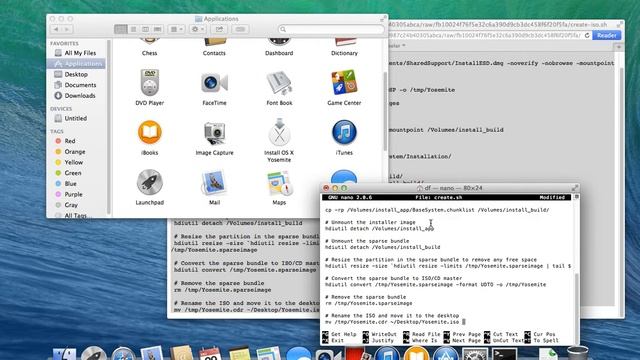Switch Finder to icon view
This screenshot has width=640, height=360.
121,29
